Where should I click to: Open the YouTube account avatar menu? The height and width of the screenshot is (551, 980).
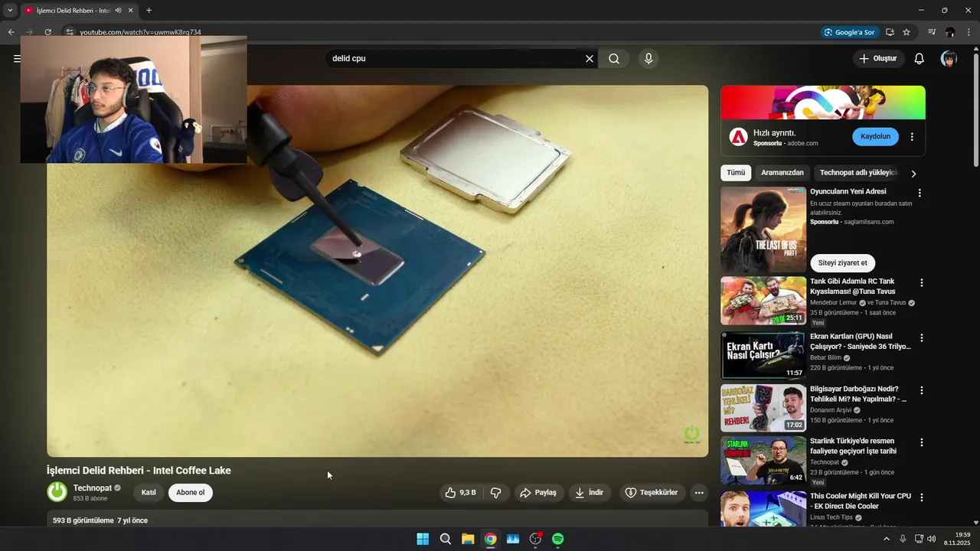(949, 59)
